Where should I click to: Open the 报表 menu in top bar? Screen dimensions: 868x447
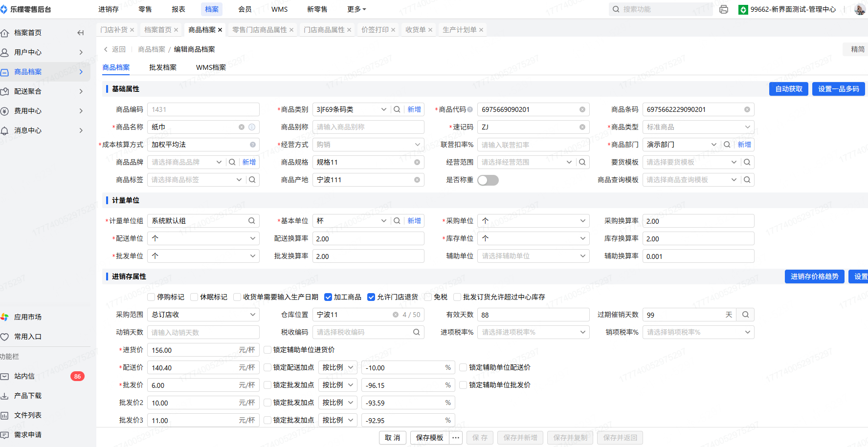[x=178, y=9]
